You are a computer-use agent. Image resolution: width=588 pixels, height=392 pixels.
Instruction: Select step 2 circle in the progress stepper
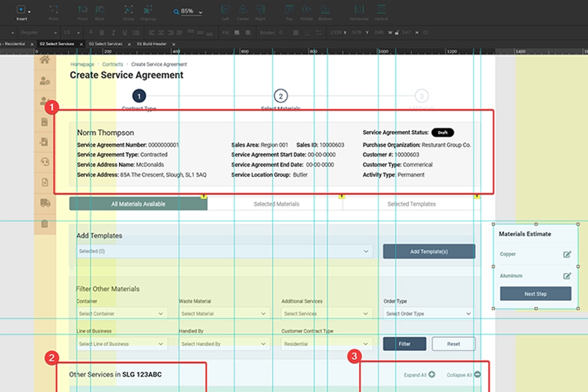click(280, 96)
